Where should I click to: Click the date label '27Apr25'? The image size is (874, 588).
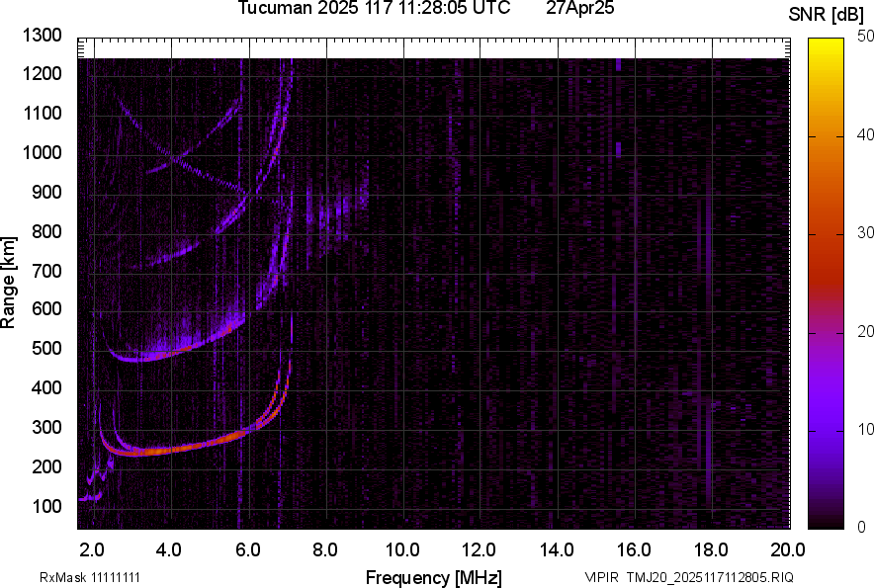[579, 7]
